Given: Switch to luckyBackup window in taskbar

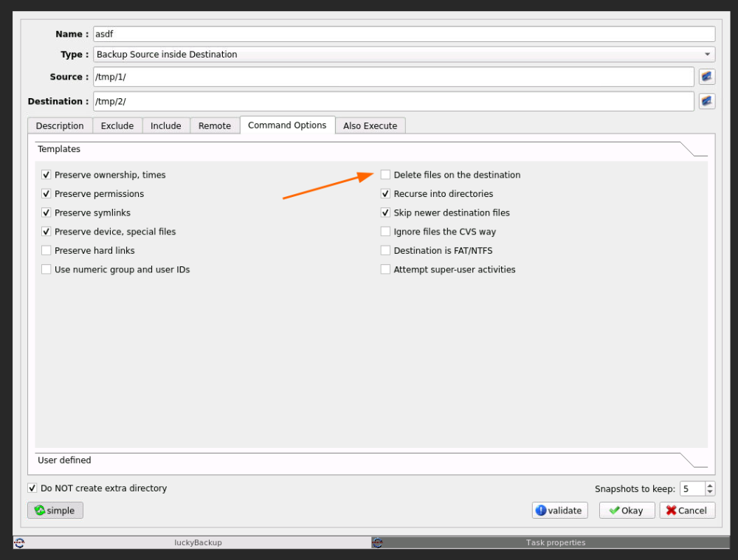Looking at the screenshot, I should (x=192, y=542).
